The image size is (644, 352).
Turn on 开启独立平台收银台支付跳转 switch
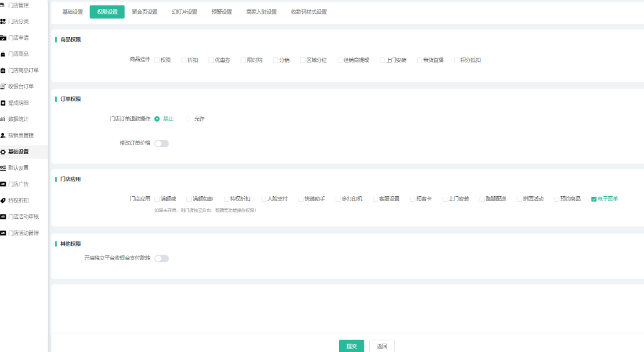pyautogui.click(x=161, y=258)
